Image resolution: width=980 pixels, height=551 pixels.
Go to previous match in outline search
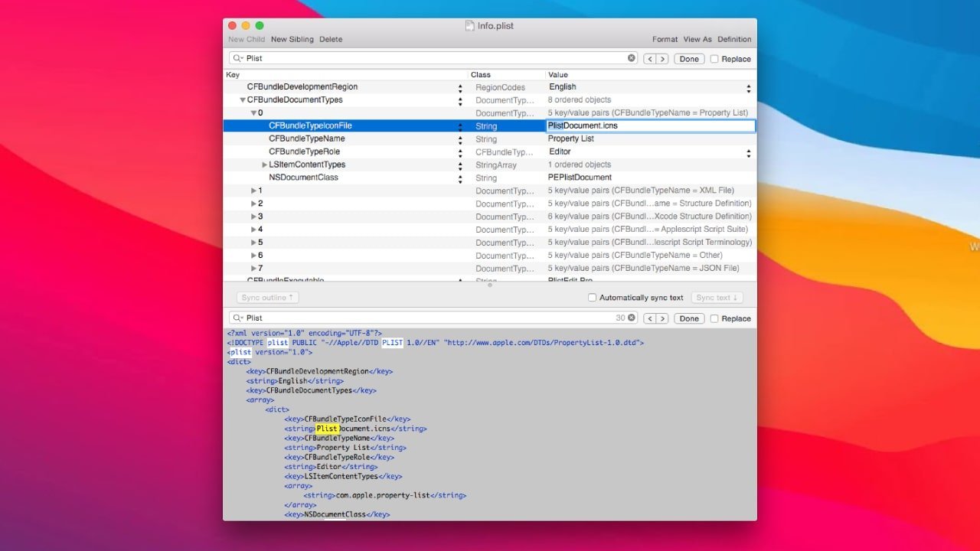[x=649, y=59]
